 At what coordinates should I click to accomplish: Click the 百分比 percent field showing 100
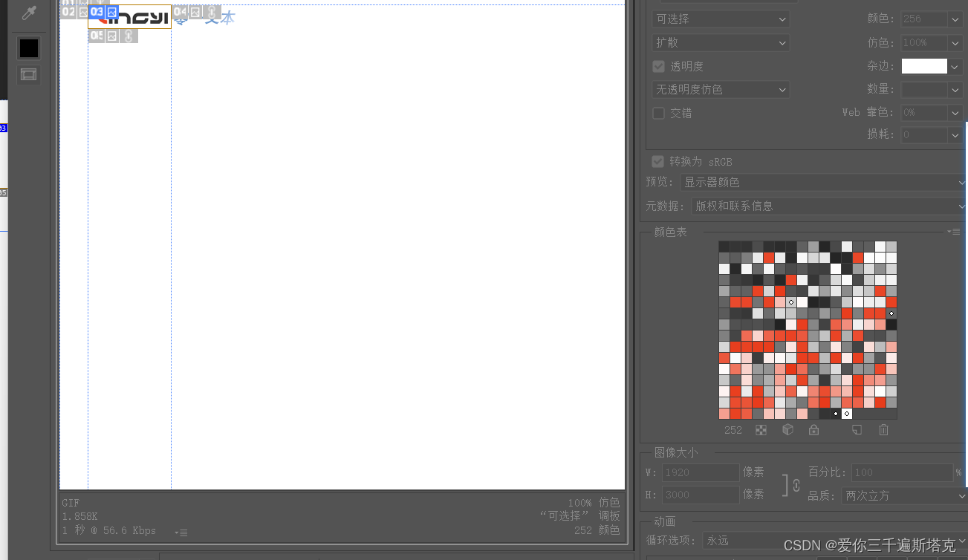pos(903,472)
